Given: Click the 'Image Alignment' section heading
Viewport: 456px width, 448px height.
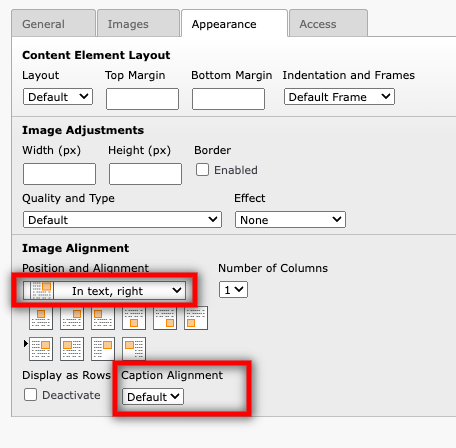Looking at the screenshot, I should 75,248.
